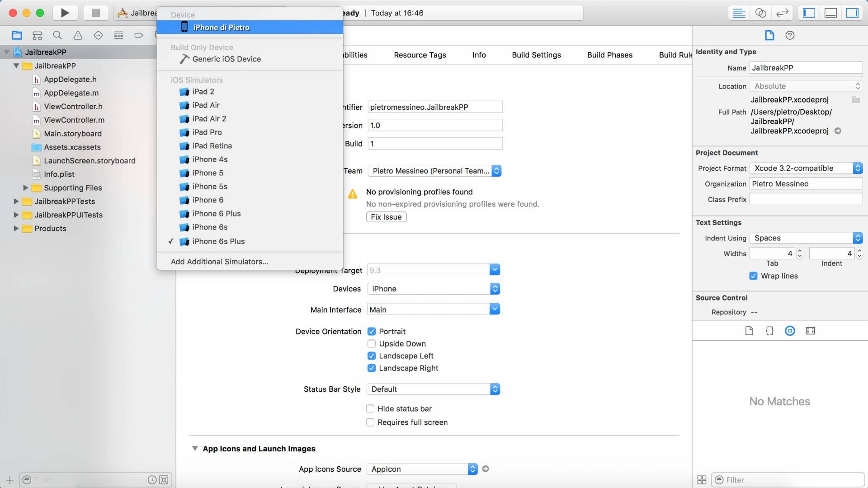868x488 pixels.
Task: Select the iPad Air 2 simulator
Action: [x=250, y=119]
